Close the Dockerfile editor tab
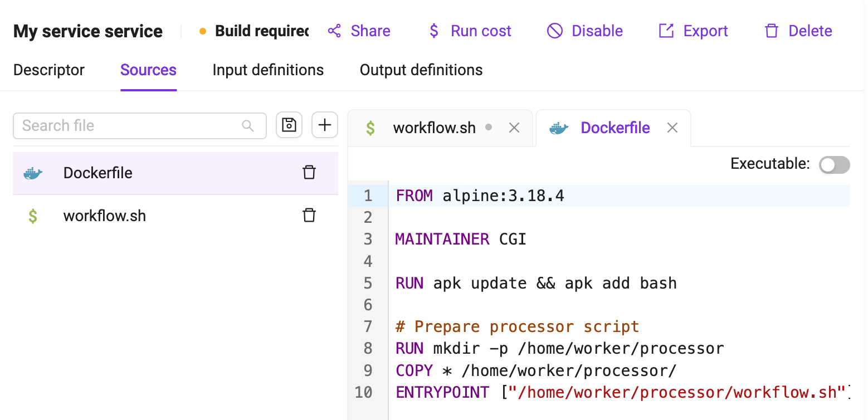The image size is (868, 420). [672, 128]
